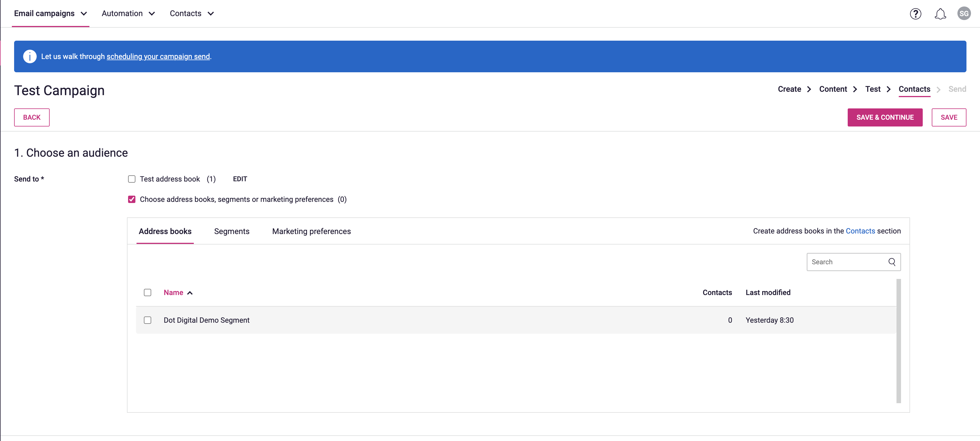Image resolution: width=980 pixels, height=441 pixels.
Task: Open scheduling your campaign send link
Action: (158, 57)
